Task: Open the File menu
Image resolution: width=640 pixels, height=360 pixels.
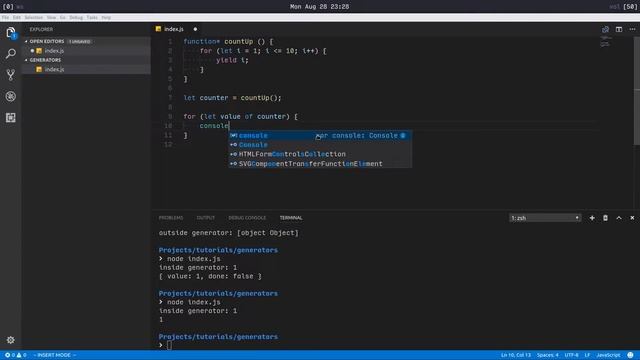Action: point(5,18)
